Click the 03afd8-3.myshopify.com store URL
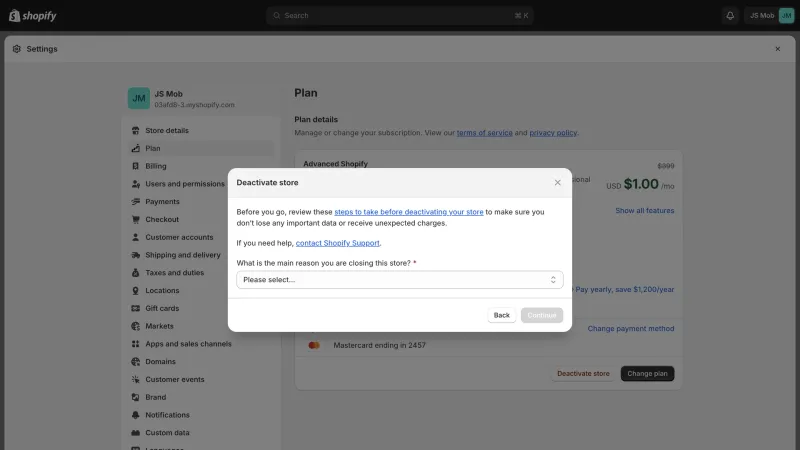The height and width of the screenshot is (450, 800). pos(194,105)
